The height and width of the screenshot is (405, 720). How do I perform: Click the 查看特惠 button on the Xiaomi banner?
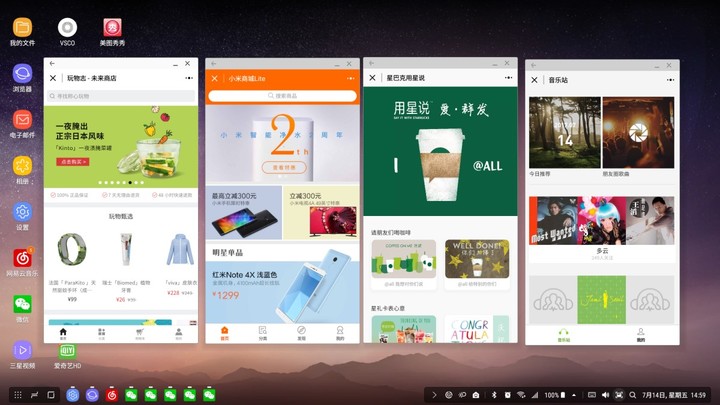(x=284, y=168)
